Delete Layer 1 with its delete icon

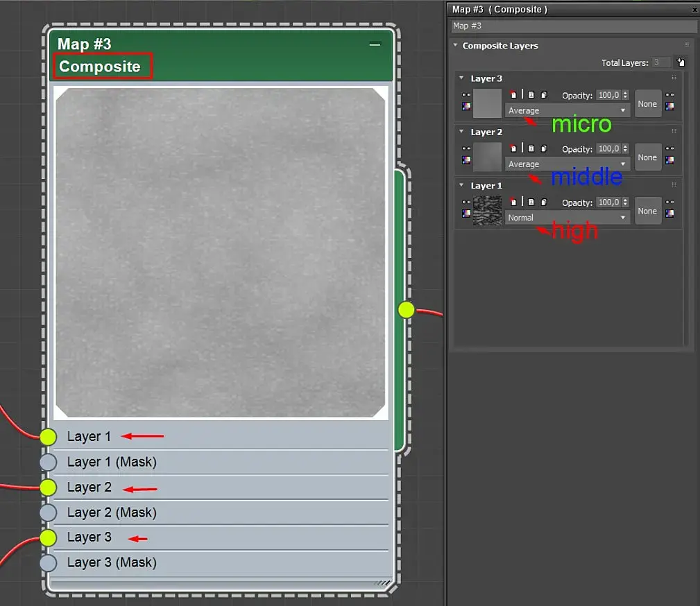[513, 202]
